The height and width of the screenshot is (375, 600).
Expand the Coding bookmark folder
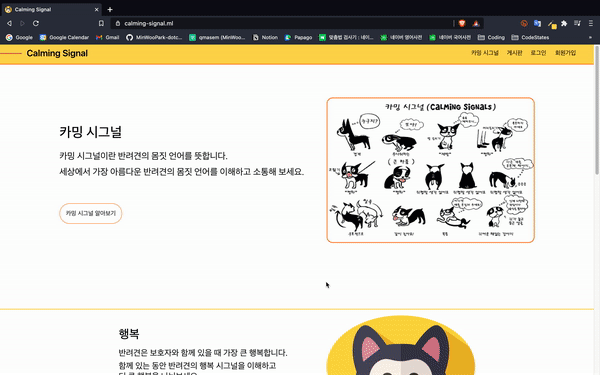[x=491, y=38]
